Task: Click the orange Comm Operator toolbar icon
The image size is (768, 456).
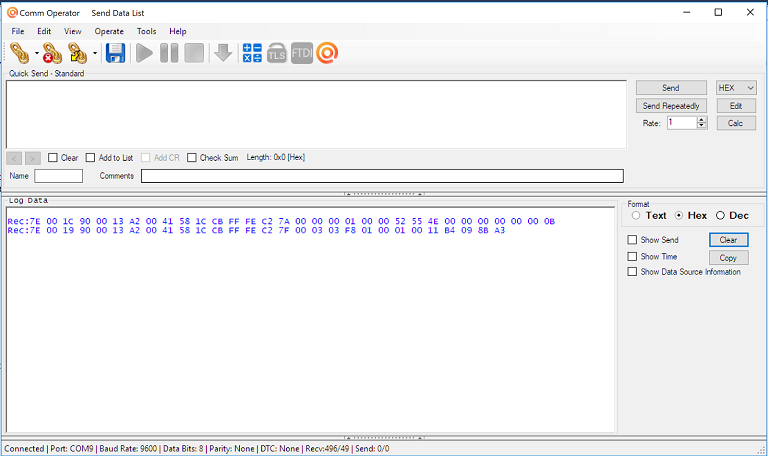Action: click(327, 53)
